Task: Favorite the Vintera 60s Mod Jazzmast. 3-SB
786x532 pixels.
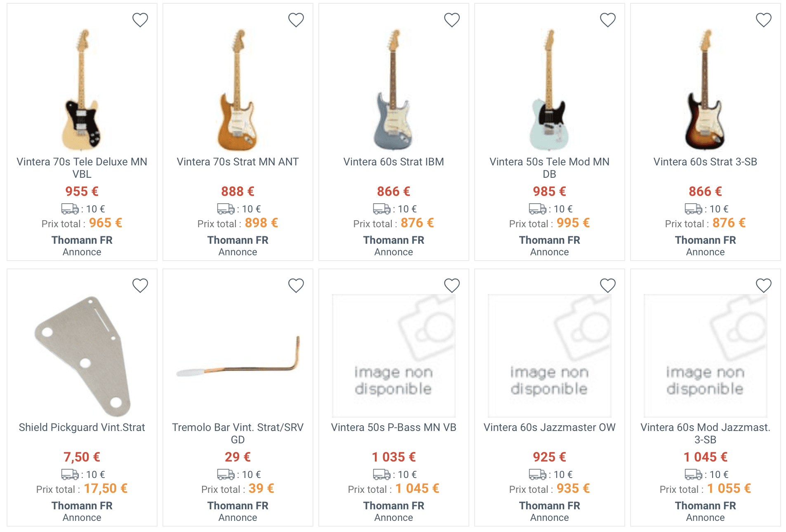Action: coord(763,285)
